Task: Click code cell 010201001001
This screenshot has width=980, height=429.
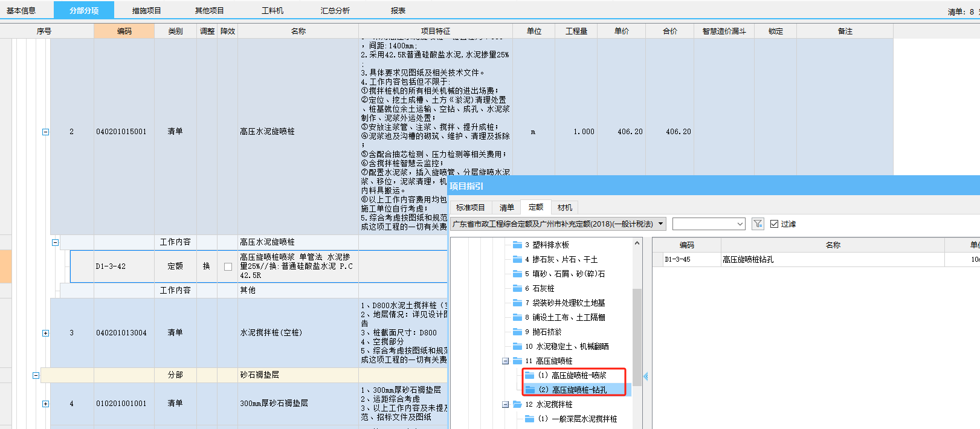Action: [x=124, y=404]
